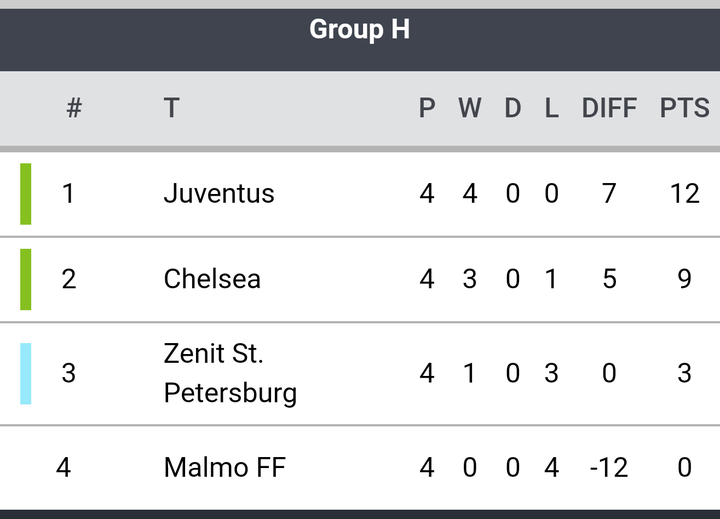The height and width of the screenshot is (519, 720).
Task: Click the P played column header
Action: coord(427,108)
